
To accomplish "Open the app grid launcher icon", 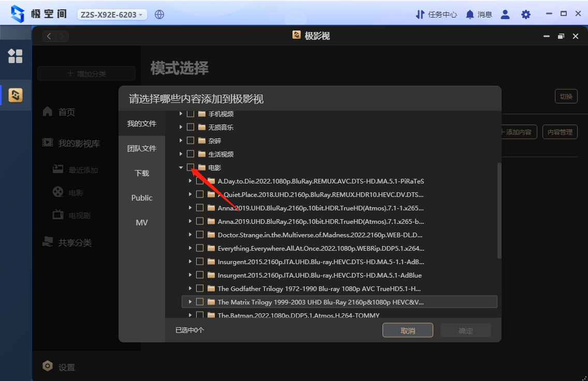I will (x=15, y=56).
